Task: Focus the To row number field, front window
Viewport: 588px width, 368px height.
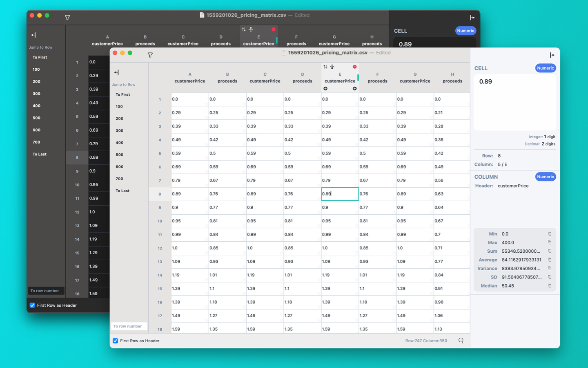Action: (129, 326)
